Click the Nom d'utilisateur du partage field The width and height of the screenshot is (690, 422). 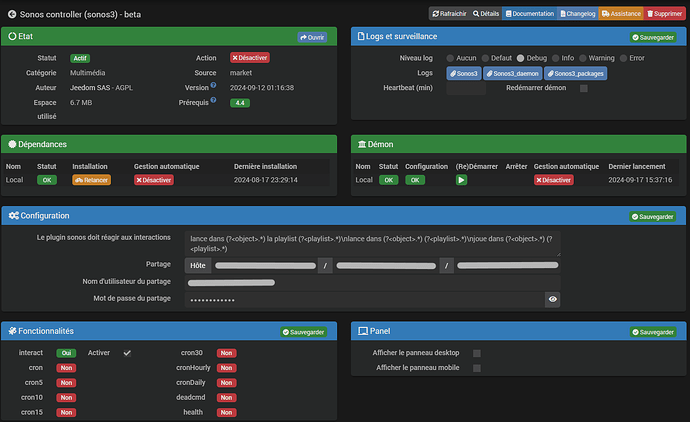coord(372,283)
